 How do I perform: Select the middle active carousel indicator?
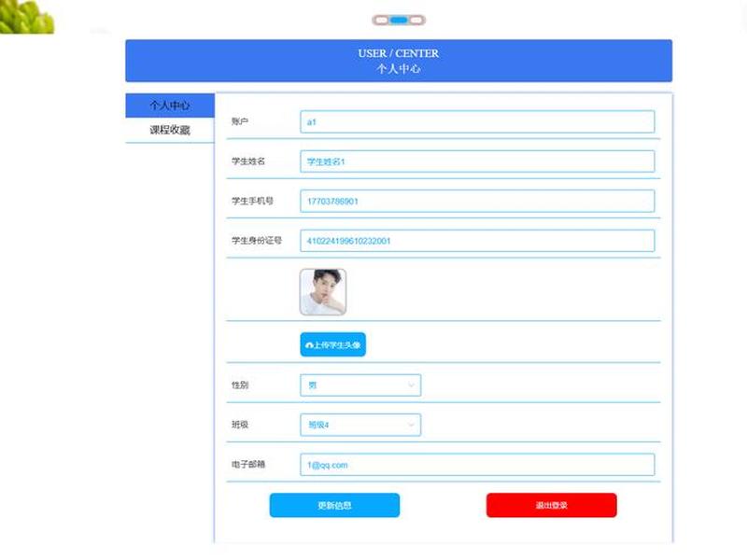399,20
